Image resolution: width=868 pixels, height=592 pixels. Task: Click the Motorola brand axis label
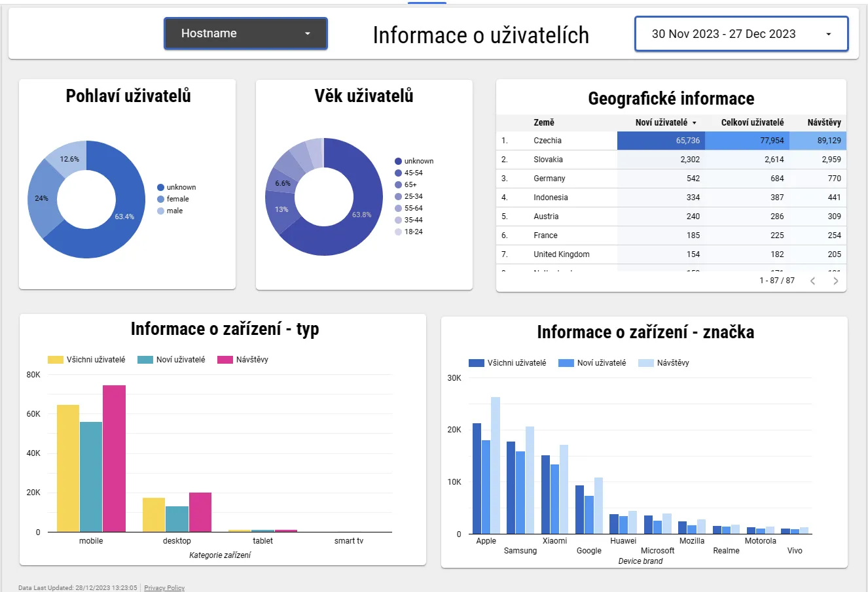pos(761,541)
